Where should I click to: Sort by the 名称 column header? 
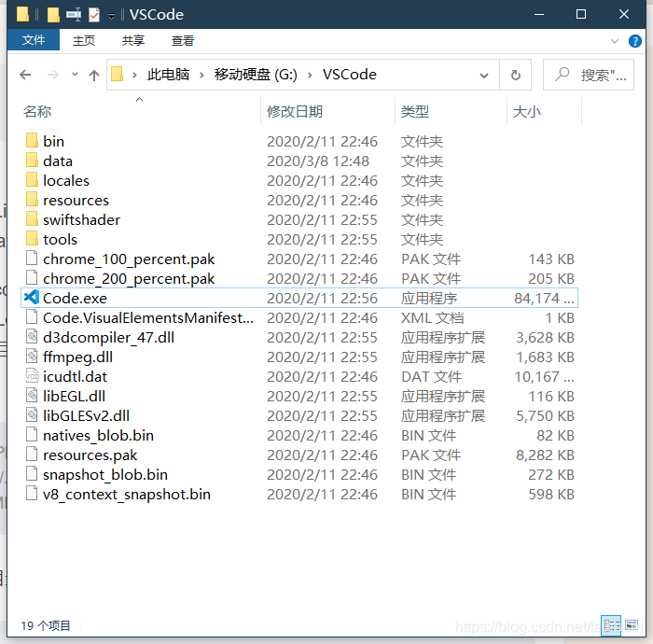coord(140,111)
